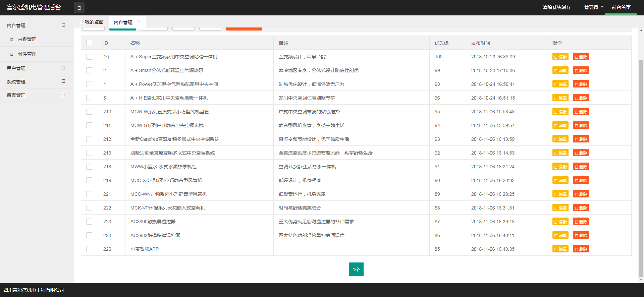The width and height of the screenshot is (644, 297).
Task: Switch to the 我的桌面 tab
Action: tap(92, 22)
